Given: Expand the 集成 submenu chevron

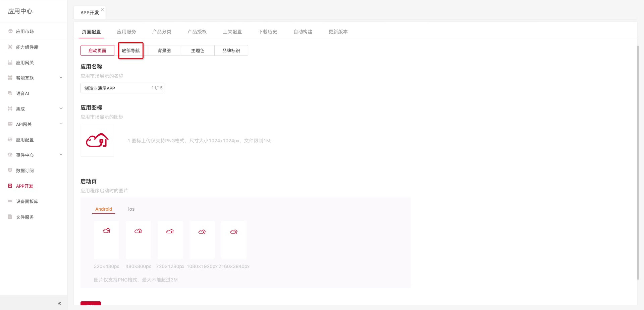Looking at the screenshot, I should point(61,108).
